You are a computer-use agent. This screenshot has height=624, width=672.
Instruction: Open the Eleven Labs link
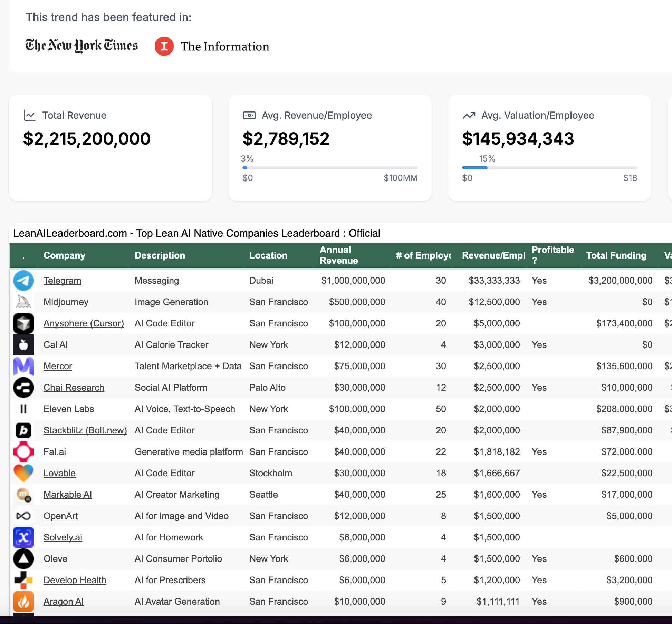click(69, 409)
